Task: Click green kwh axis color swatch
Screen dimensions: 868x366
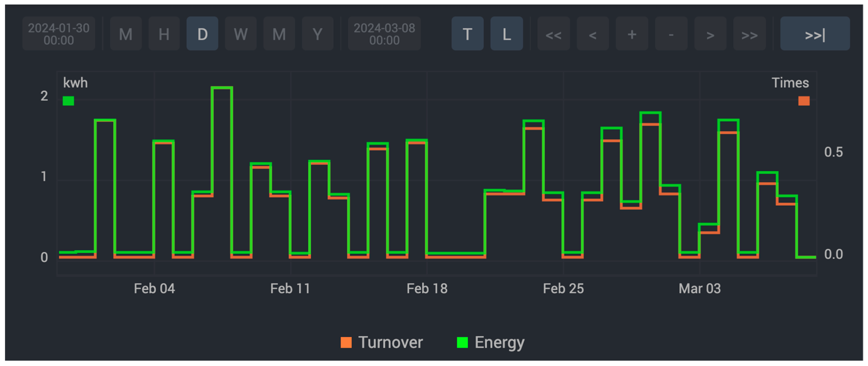Action: 68,101
